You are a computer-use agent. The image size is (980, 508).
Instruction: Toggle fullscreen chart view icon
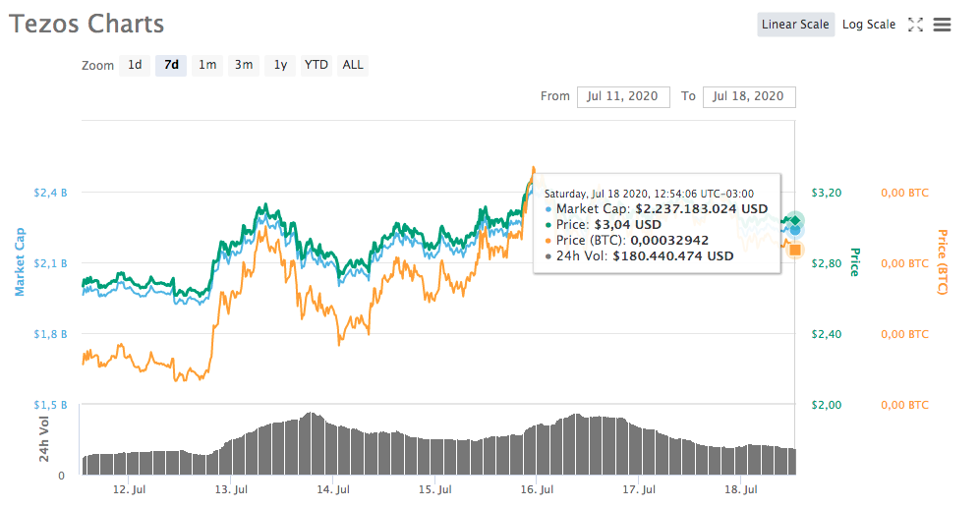pyautogui.click(x=916, y=25)
